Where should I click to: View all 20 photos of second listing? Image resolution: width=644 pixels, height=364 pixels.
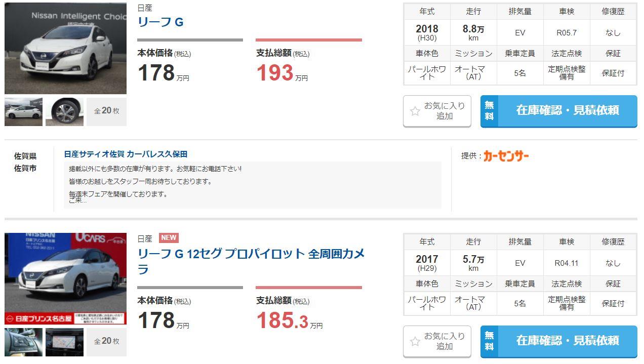[x=106, y=342]
